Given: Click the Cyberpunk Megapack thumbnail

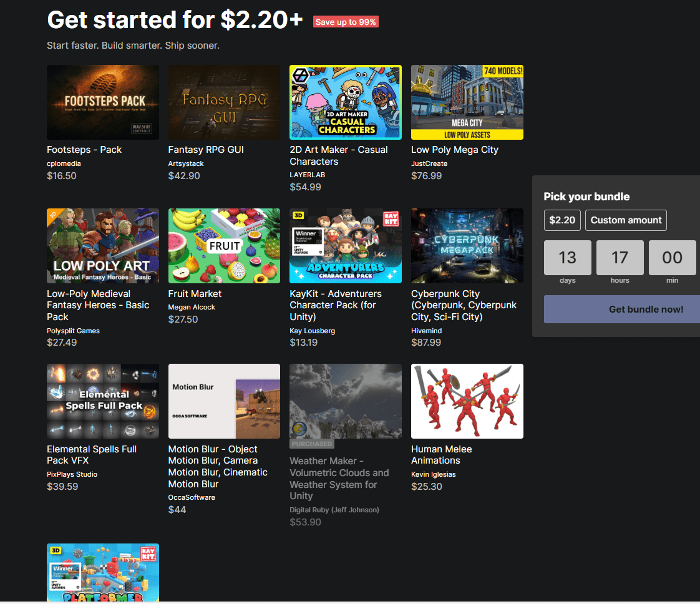Looking at the screenshot, I should (467, 246).
